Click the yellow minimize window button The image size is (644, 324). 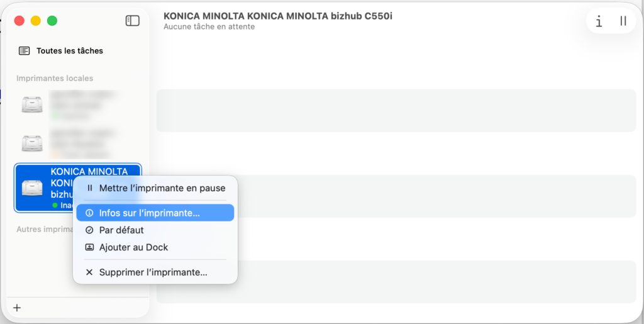pyautogui.click(x=36, y=21)
